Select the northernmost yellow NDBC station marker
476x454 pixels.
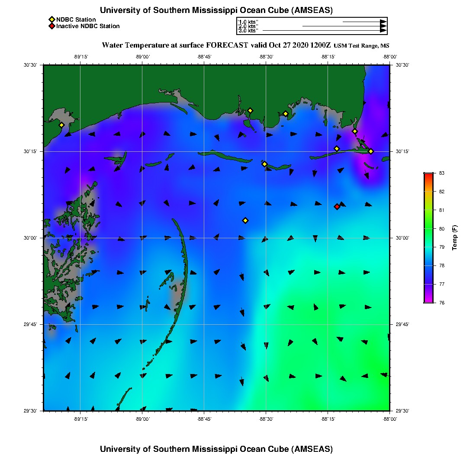pos(250,110)
